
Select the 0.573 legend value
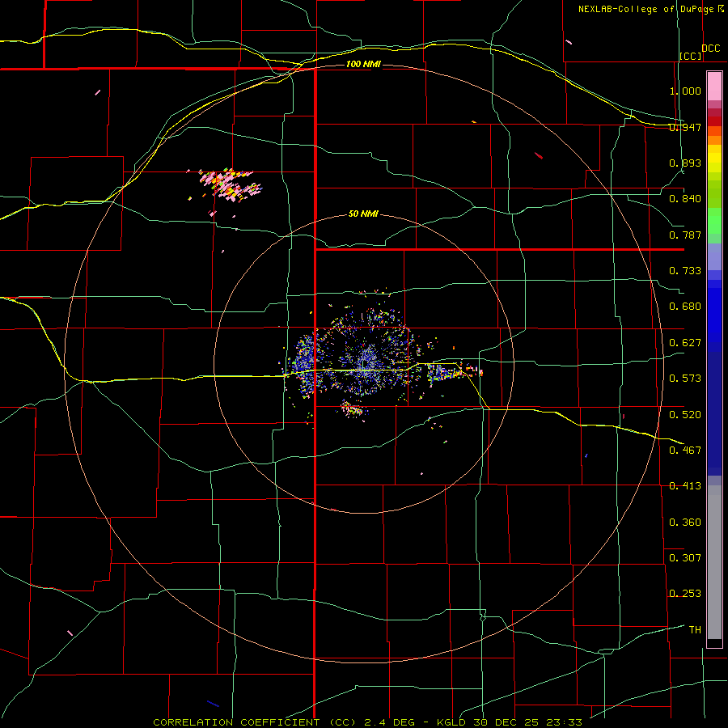tap(685, 378)
